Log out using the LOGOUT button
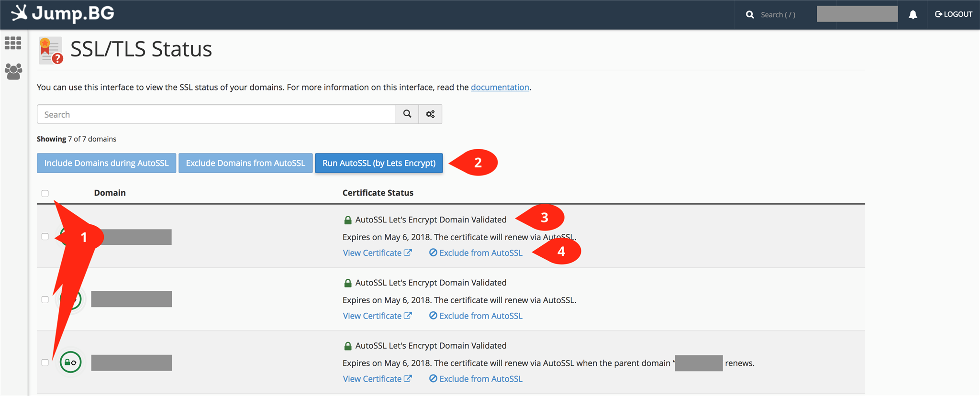The width and height of the screenshot is (980, 396). tap(954, 14)
